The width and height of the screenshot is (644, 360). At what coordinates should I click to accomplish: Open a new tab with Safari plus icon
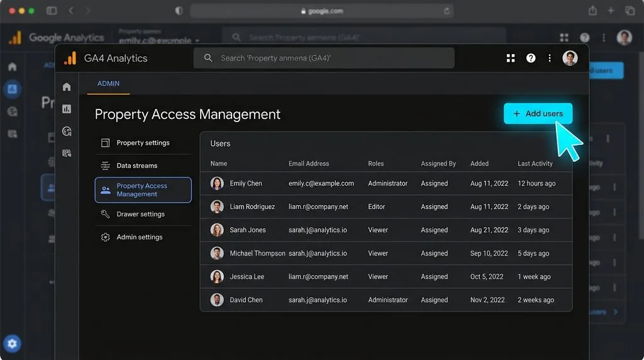click(611, 11)
